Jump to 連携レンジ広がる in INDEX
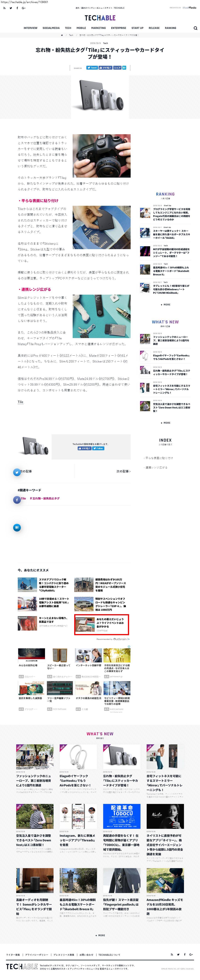Viewport: 200px width, 980px height. (x=156, y=468)
